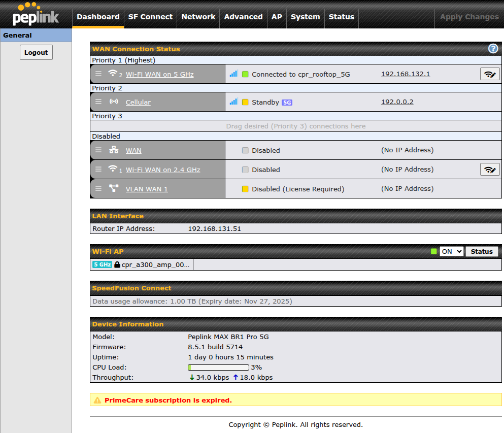This screenshot has height=433, width=504.
Task: Click the signal bars icon in the Cellular row
Action: pos(233,102)
